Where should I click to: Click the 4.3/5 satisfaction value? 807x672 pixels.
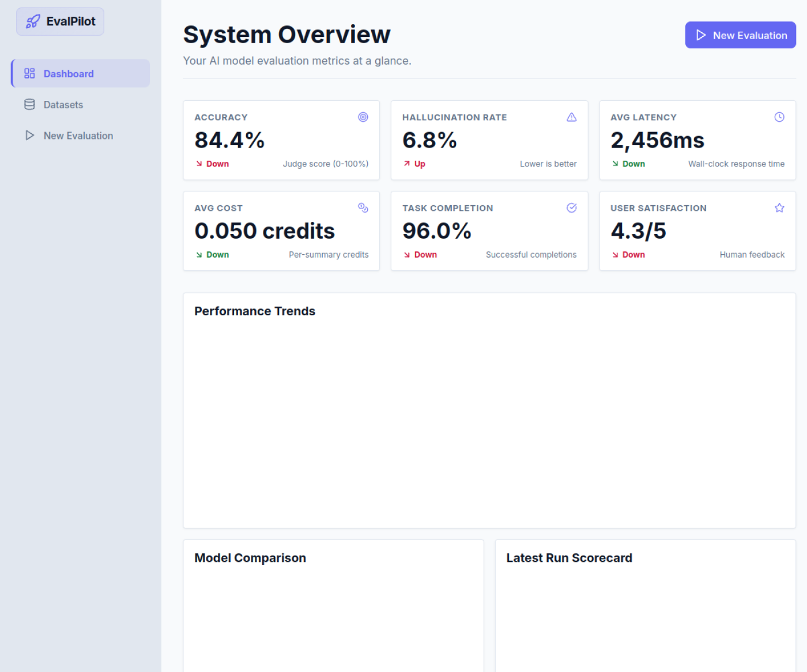click(x=638, y=231)
